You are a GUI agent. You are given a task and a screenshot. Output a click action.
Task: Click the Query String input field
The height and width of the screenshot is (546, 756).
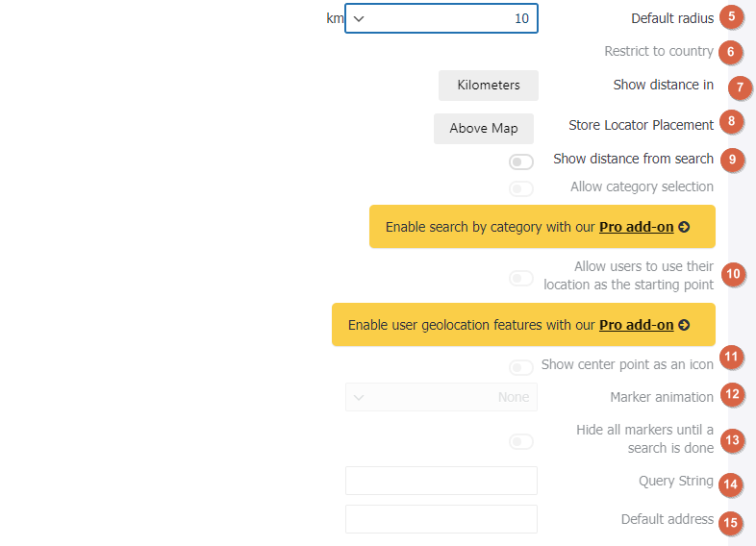[x=441, y=481]
